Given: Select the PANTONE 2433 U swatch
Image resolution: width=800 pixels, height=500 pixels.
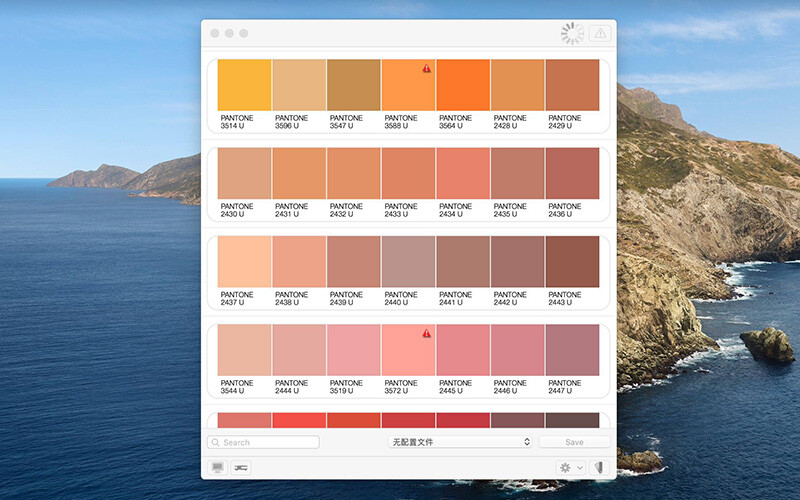Looking at the screenshot, I should click(x=408, y=173).
